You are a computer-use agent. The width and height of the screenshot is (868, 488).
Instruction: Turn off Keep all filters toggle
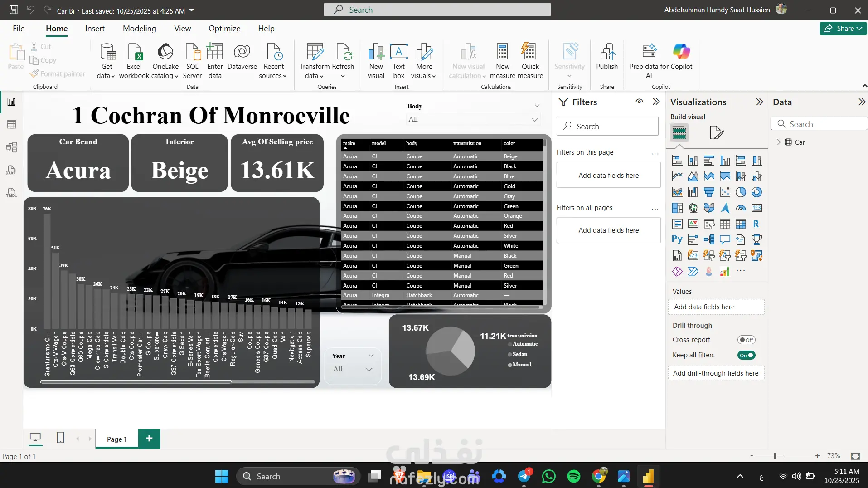tap(746, 355)
